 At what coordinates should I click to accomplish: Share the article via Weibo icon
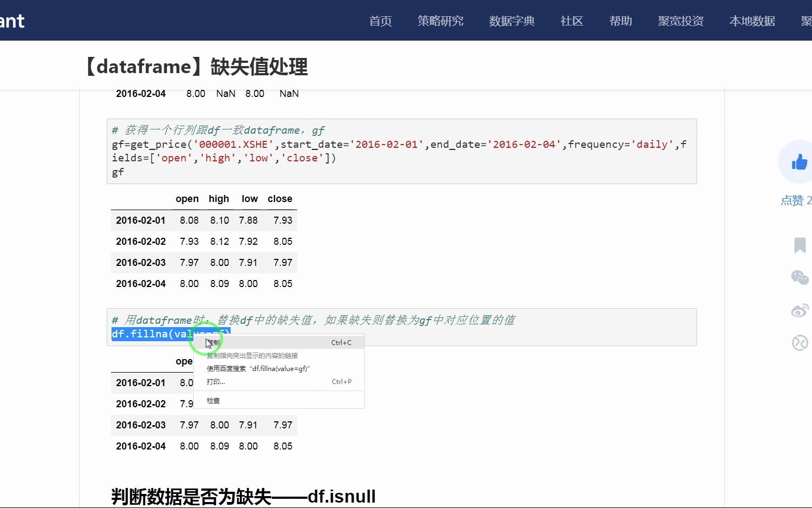(800, 310)
